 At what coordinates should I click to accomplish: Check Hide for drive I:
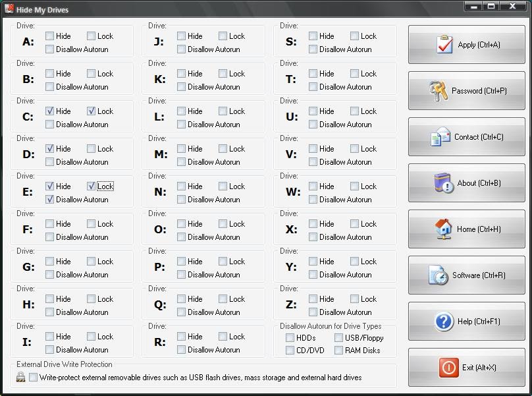[49, 336]
